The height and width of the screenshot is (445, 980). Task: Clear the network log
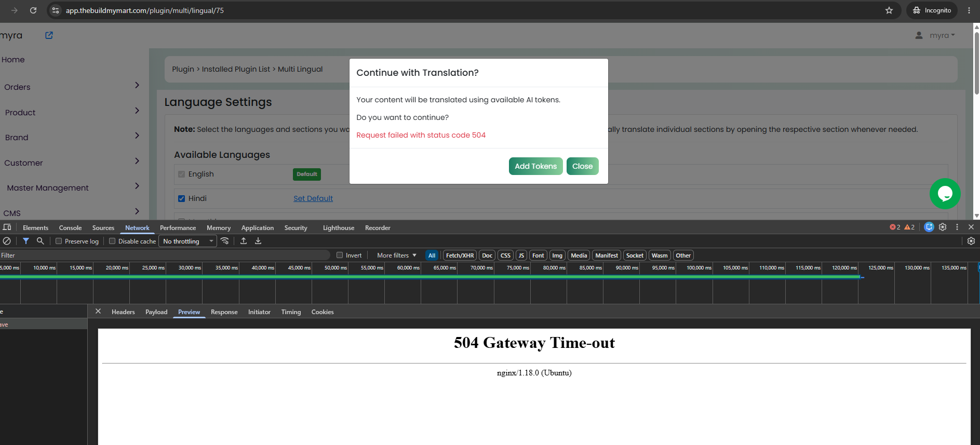point(7,241)
